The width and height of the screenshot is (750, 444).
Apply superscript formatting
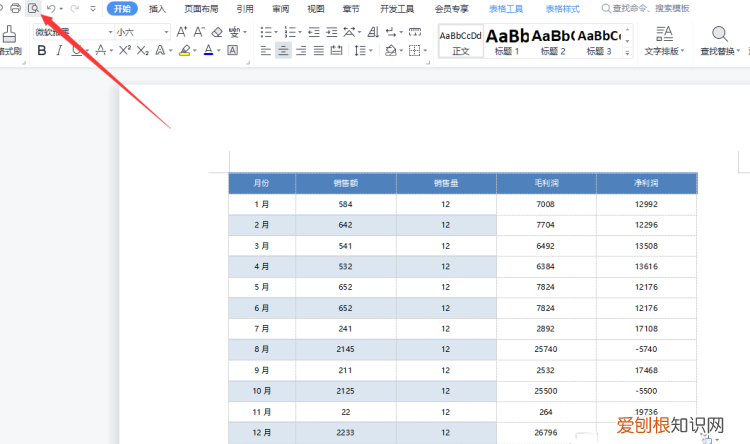(124, 50)
